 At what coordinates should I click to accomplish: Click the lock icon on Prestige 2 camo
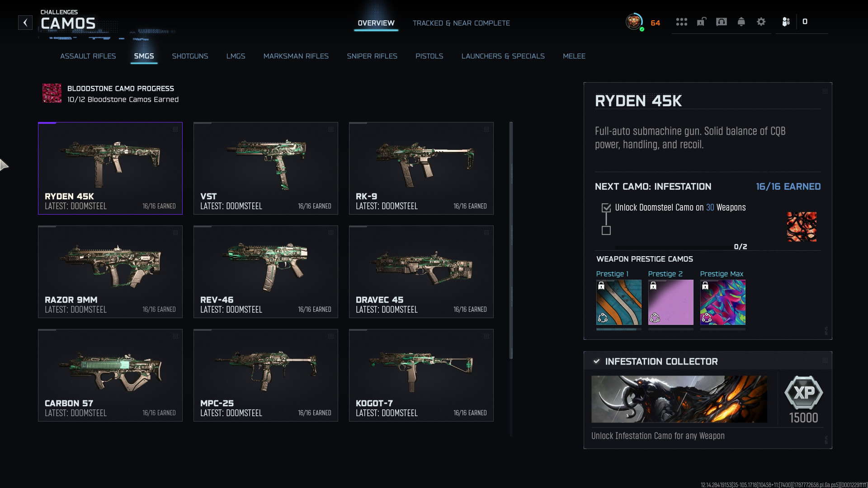(x=653, y=286)
